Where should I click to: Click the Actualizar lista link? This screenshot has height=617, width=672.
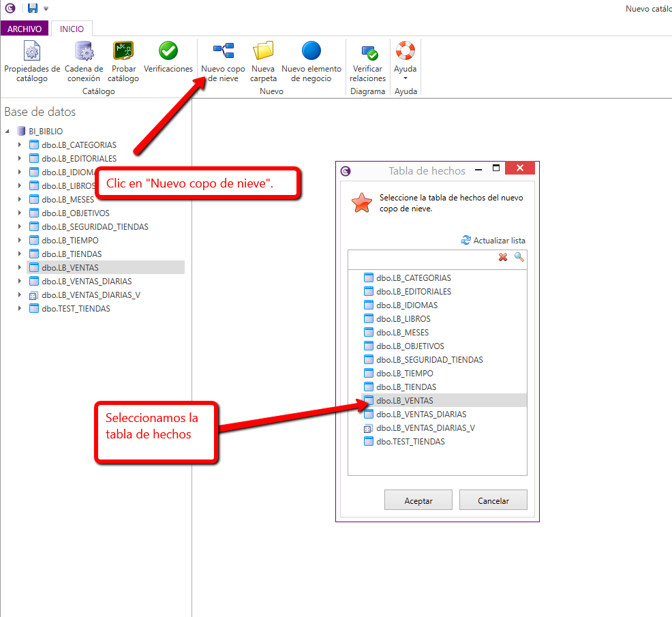[x=493, y=241]
